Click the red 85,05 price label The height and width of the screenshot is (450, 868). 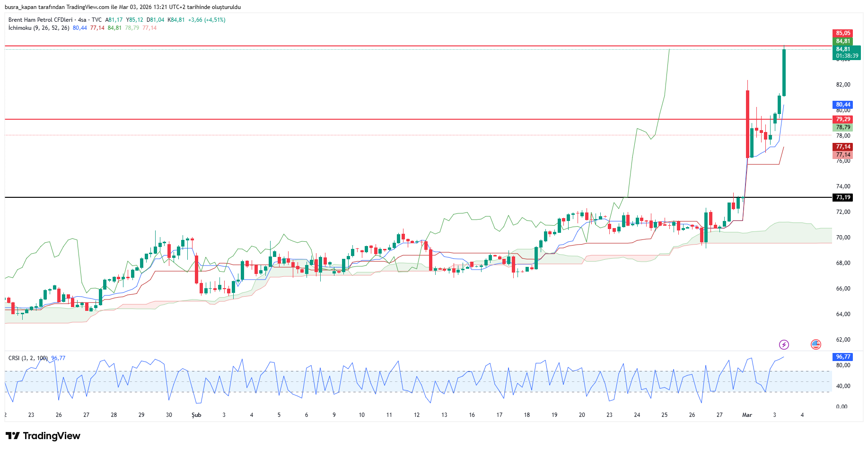(842, 33)
